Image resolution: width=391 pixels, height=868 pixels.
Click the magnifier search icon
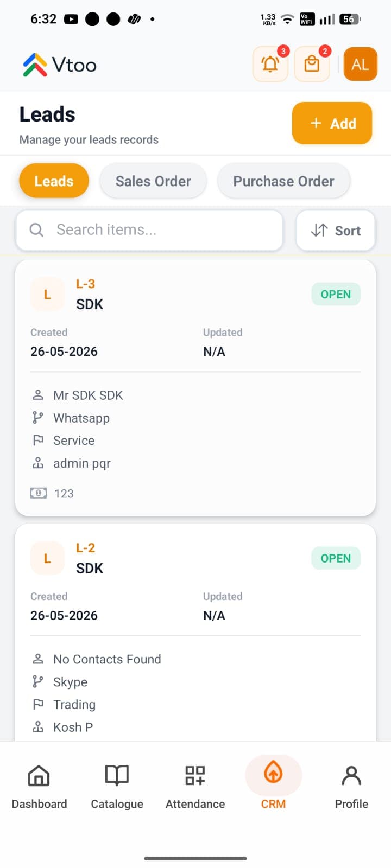[36, 230]
